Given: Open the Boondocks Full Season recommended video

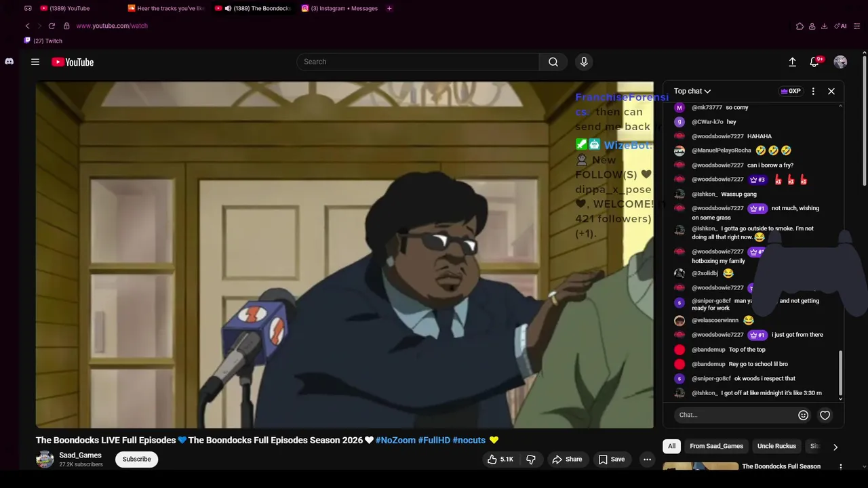Looking at the screenshot, I should [x=781, y=466].
